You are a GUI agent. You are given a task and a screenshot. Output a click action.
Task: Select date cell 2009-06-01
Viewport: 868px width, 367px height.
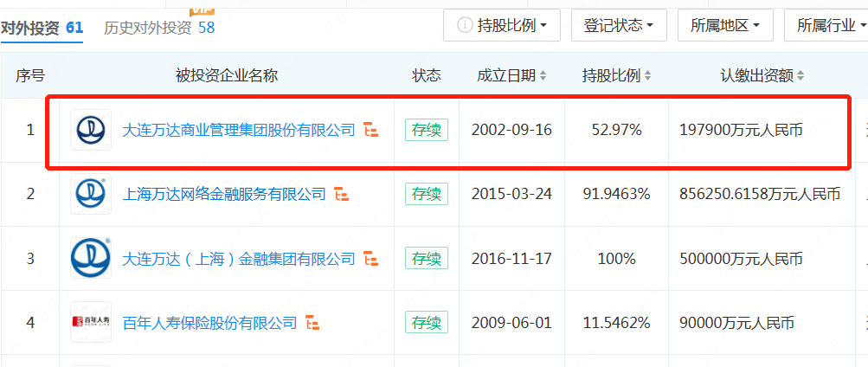pyautogui.click(x=511, y=323)
